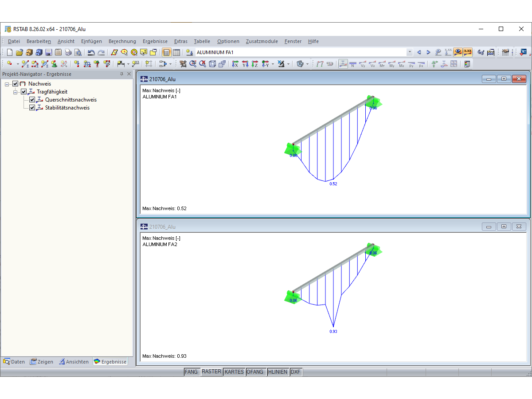Open the Zusatzmodule menu
The image size is (532, 399).
point(262,41)
